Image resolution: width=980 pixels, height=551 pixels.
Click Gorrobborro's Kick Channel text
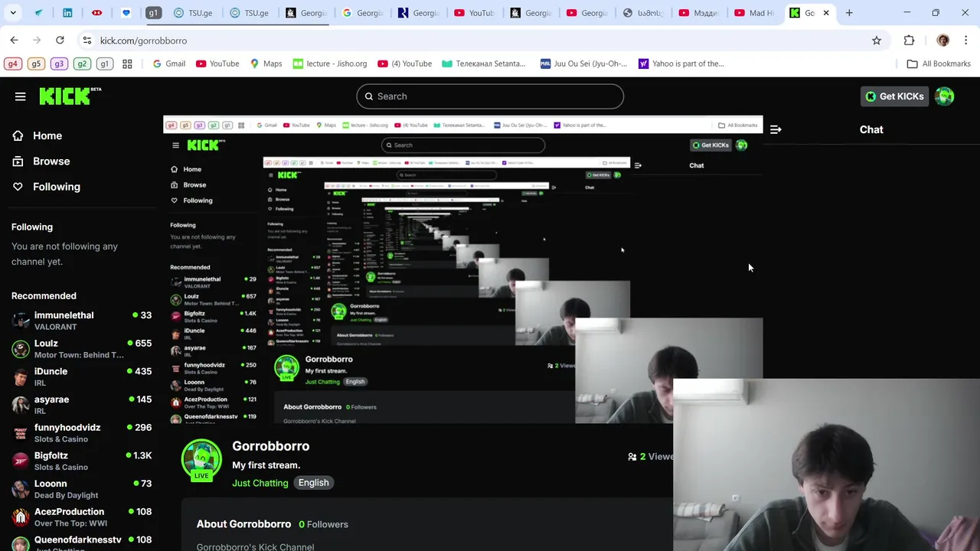(255, 546)
